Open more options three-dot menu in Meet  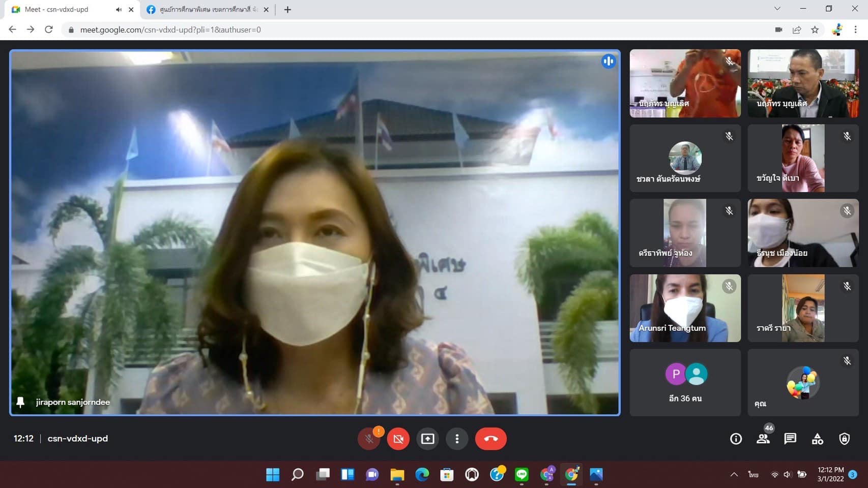click(457, 439)
